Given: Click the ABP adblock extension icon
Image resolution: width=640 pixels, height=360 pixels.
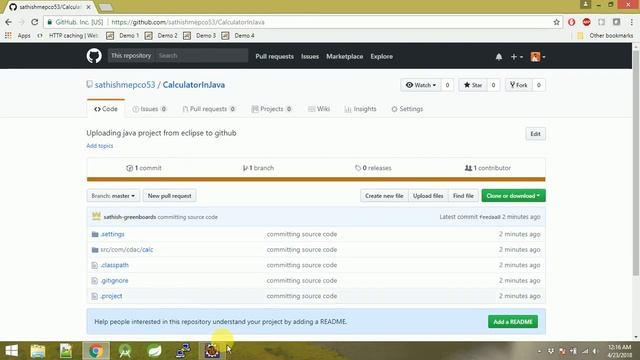Looking at the screenshot, I should point(587,22).
